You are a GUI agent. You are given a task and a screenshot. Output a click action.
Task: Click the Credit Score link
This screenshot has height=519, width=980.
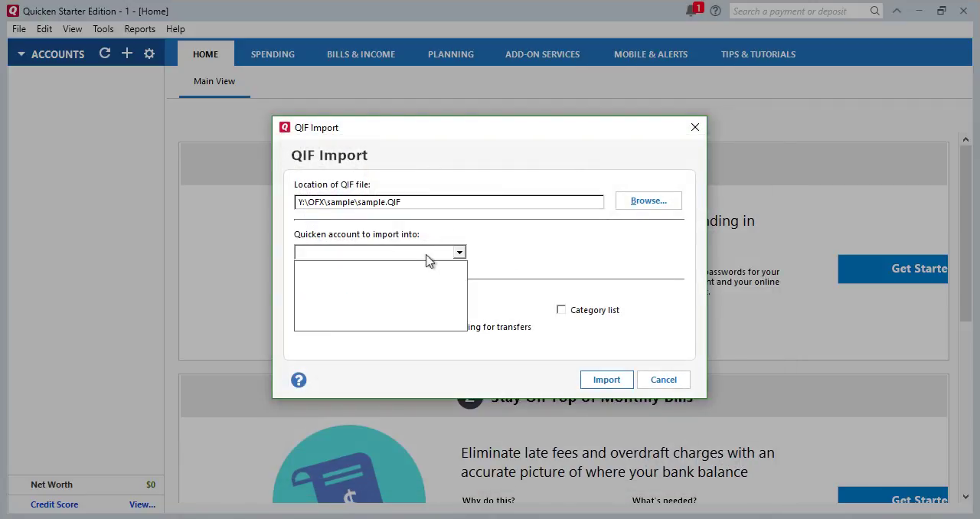pyautogui.click(x=54, y=504)
